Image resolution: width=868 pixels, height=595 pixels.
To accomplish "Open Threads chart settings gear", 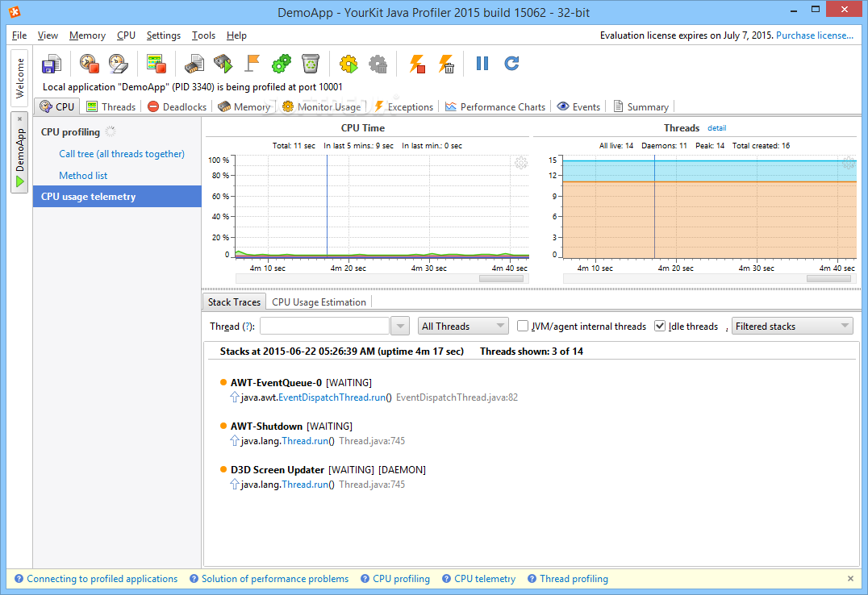I will point(849,164).
